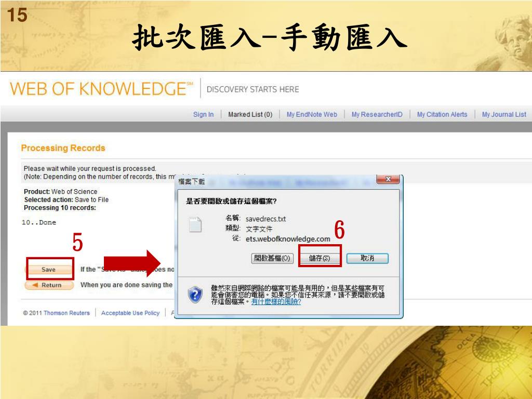Open My Citation Alerts
532x399 pixels.
coord(442,114)
